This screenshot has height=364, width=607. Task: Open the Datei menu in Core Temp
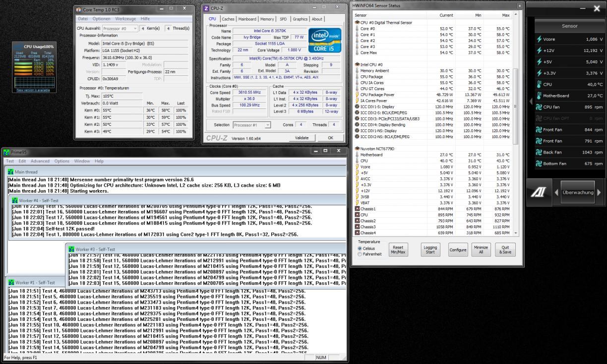pos(83,19)
